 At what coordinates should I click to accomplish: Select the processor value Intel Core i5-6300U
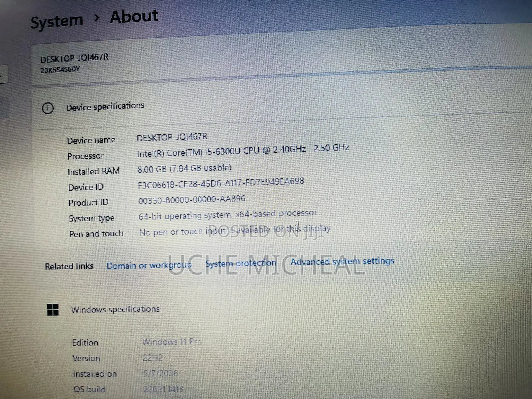point(243,150)
